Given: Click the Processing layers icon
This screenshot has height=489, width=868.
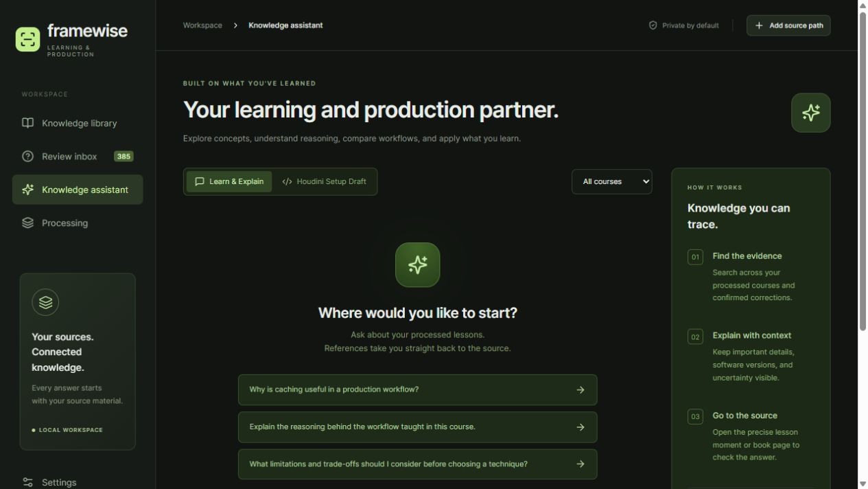Looking at the screenshot, I should (x=27, y=223).
